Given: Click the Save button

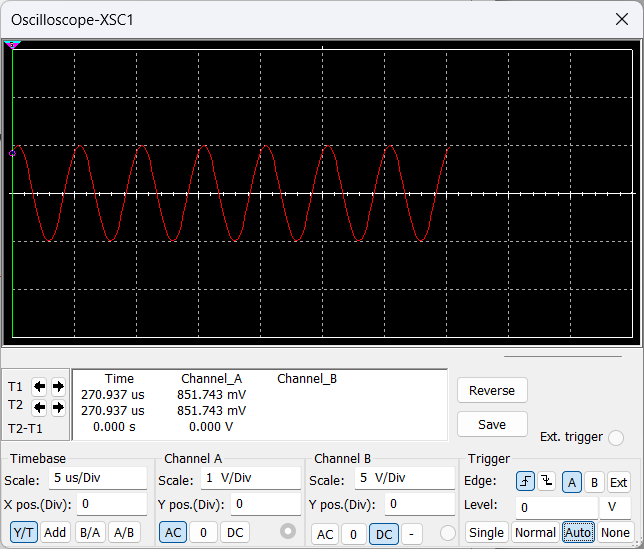Looking at the screenshot, I should [x=492, y=424].
